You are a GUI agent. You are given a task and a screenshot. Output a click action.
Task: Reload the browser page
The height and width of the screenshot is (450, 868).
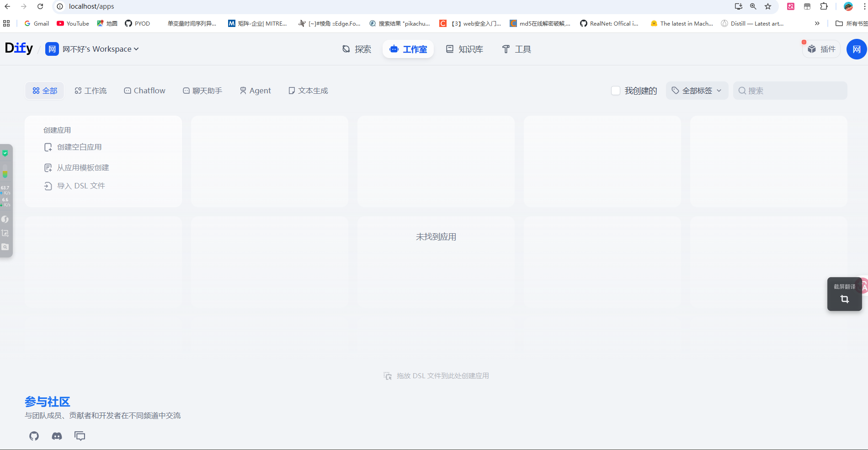tap(40, 6)
